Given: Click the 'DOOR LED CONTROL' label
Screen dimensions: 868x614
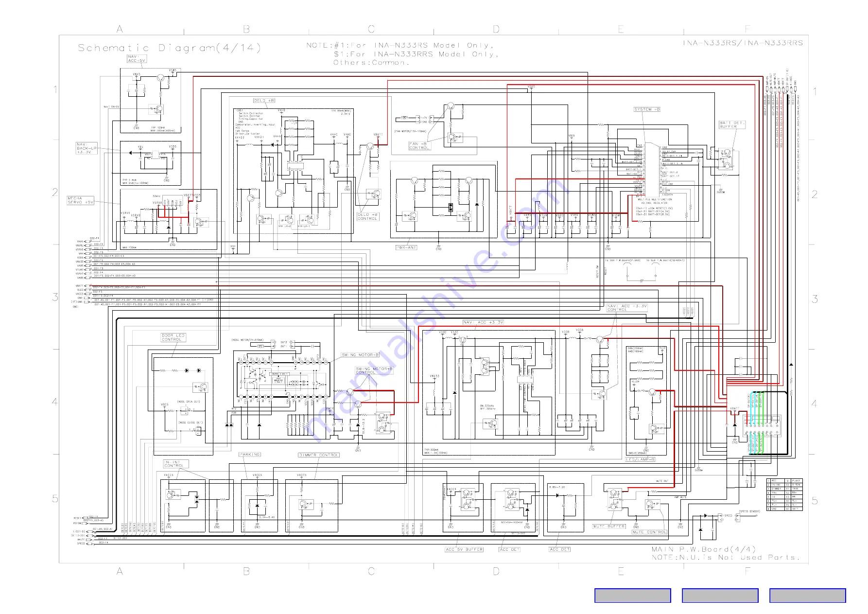Looking at the screenshot, I should 173,337.
